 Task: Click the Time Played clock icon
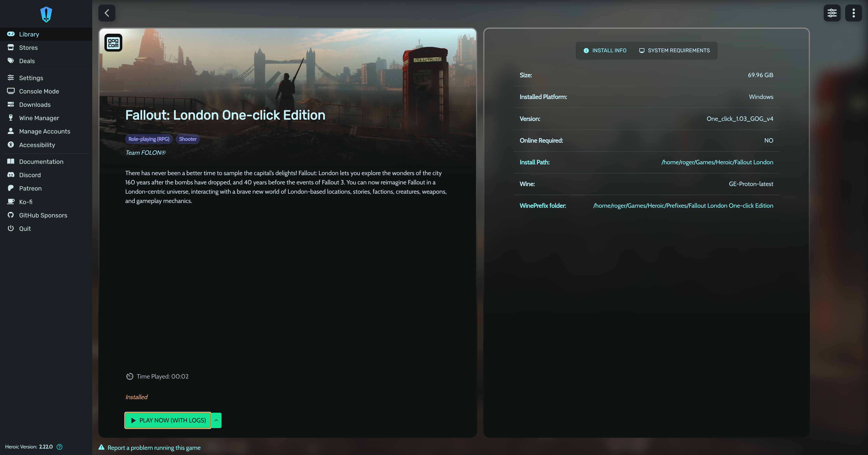(130, 376)
